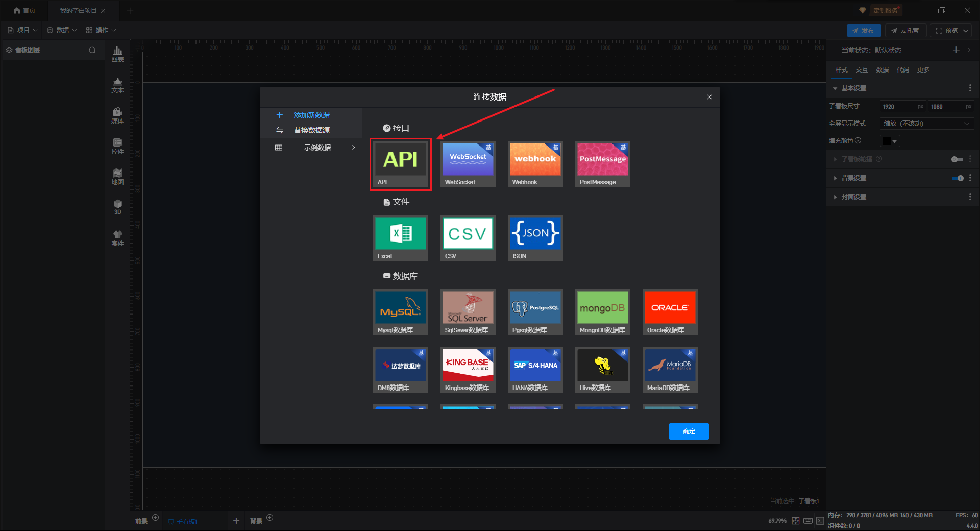This screenshot has height=531, width=980.
Task: Click the 确定 confirm button
Action: click(689, 431)
